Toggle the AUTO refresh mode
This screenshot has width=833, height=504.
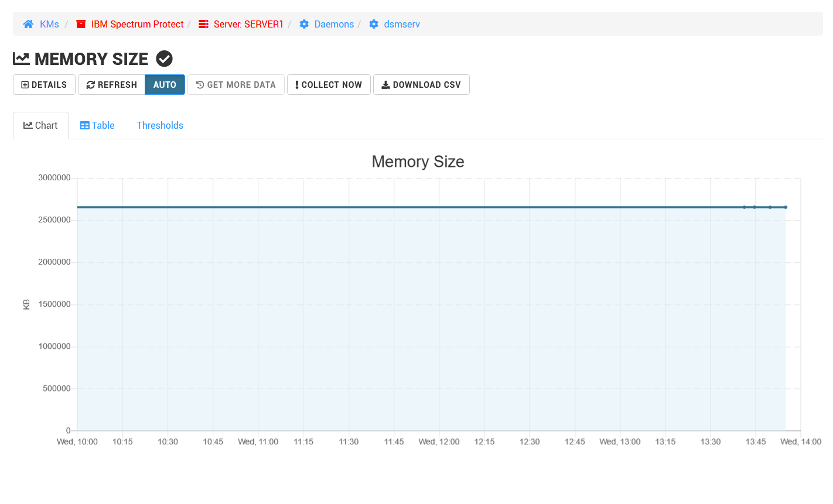tap(165, 84)
